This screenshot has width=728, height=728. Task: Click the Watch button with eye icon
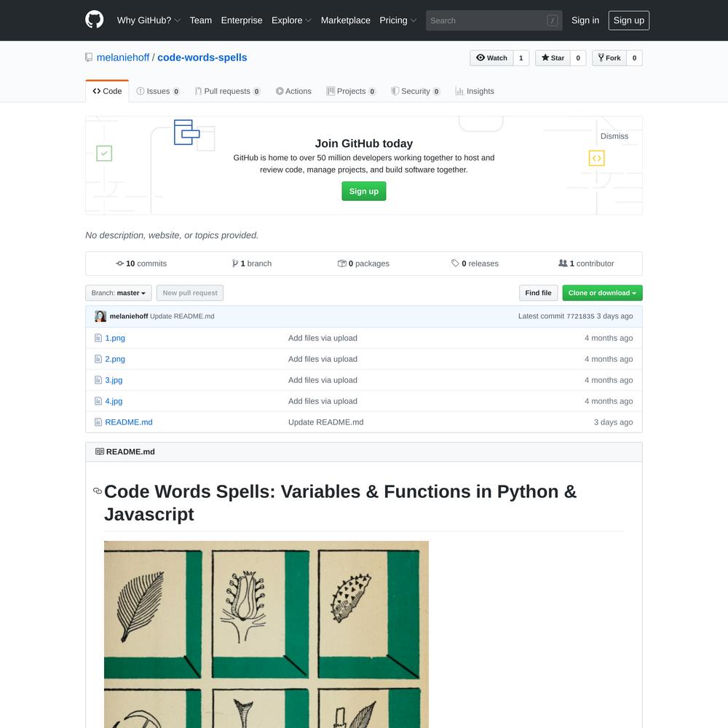pos(491,58)
